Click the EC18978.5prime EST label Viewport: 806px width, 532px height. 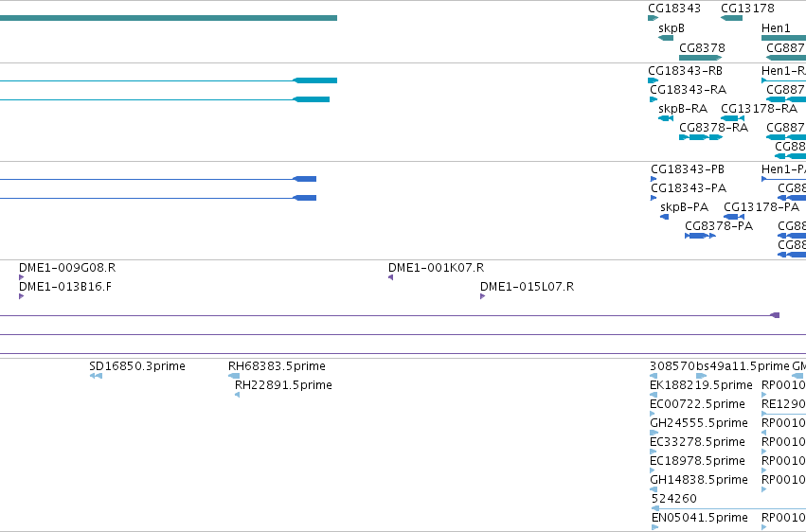click(x=697, y=462)
